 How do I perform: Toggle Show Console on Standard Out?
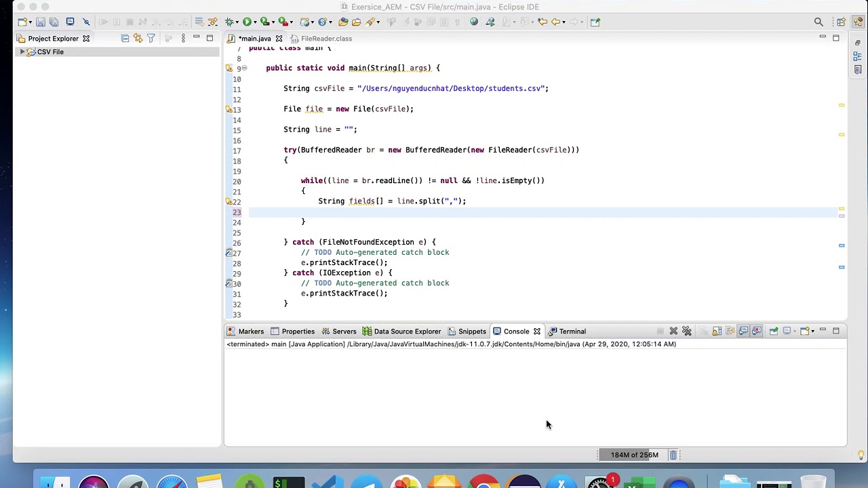point(743,331)
